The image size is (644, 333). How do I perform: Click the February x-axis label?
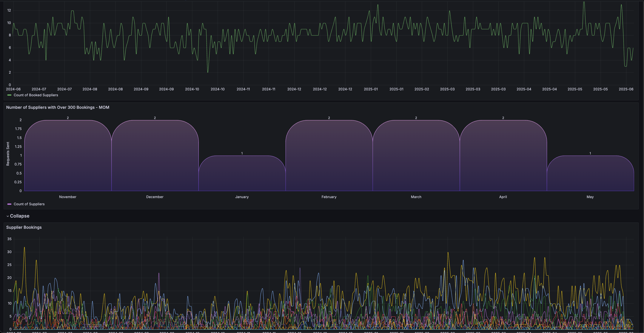pyautogui.click(x=329, y=197)
